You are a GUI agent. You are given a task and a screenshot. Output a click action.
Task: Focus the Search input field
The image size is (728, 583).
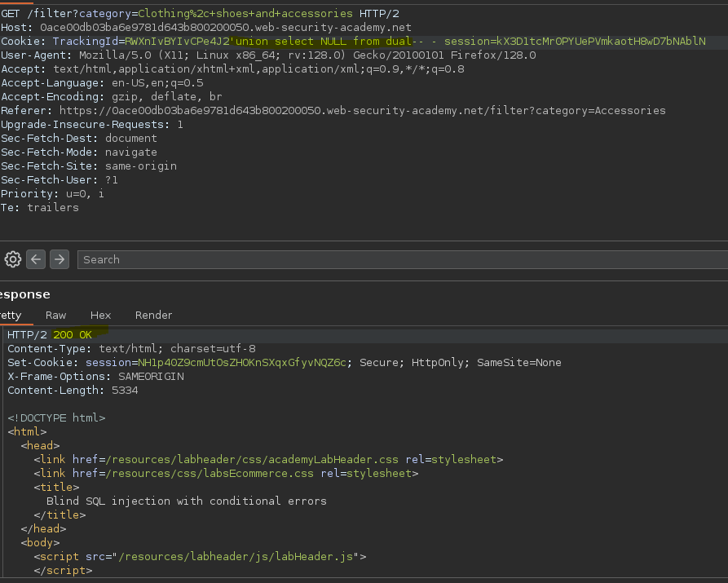pos(403,259)
